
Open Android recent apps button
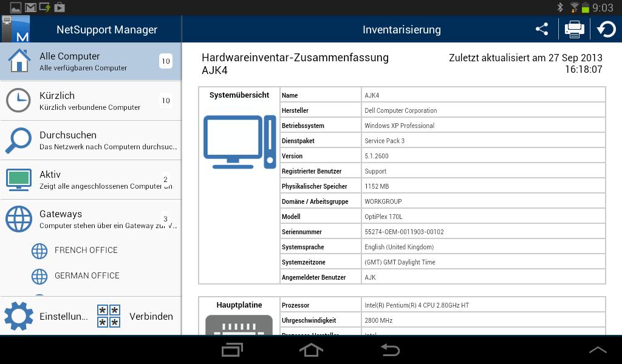pyautogui.click(x=232, y=349)
